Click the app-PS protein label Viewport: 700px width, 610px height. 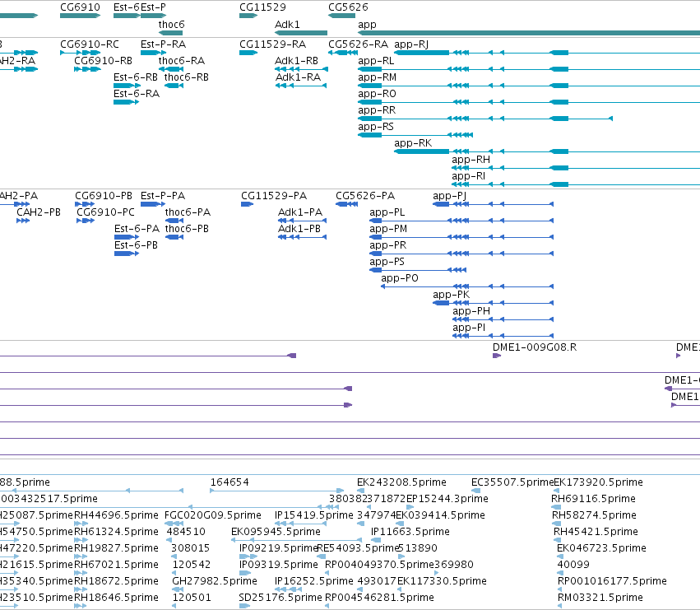[x=387, y=262]
